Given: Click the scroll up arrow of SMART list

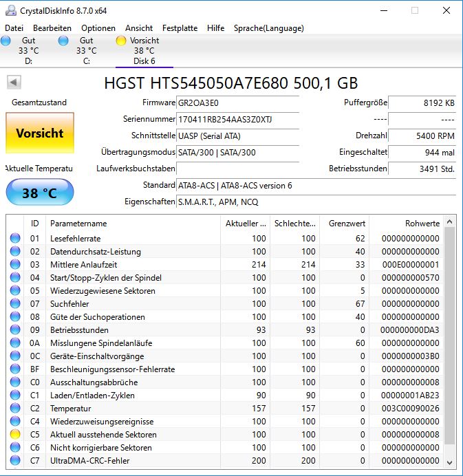Looking at the screenshot, I should pos(450,222).
